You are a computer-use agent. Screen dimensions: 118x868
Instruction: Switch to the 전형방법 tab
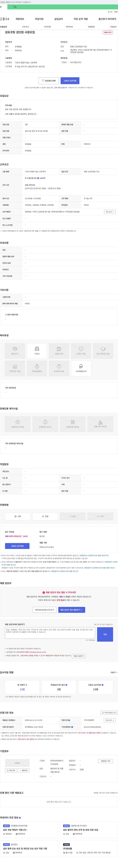(x=91, y=27)
